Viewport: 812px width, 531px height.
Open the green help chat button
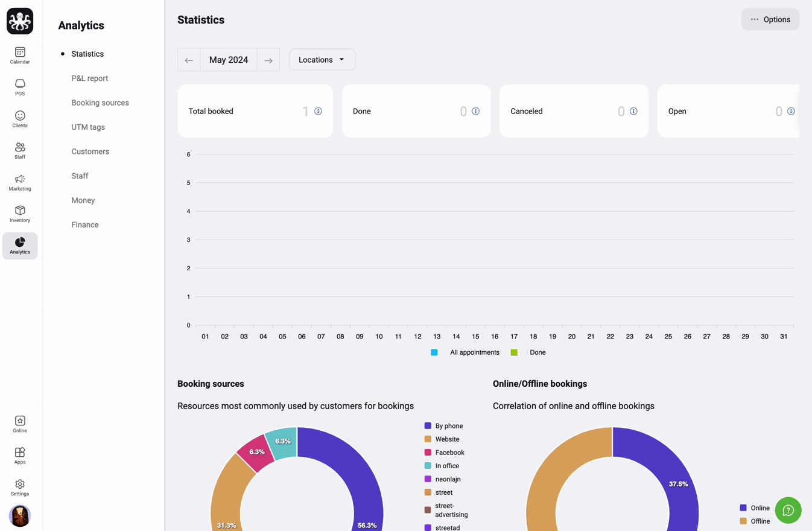pyautogui.click(x=788, y=510)
